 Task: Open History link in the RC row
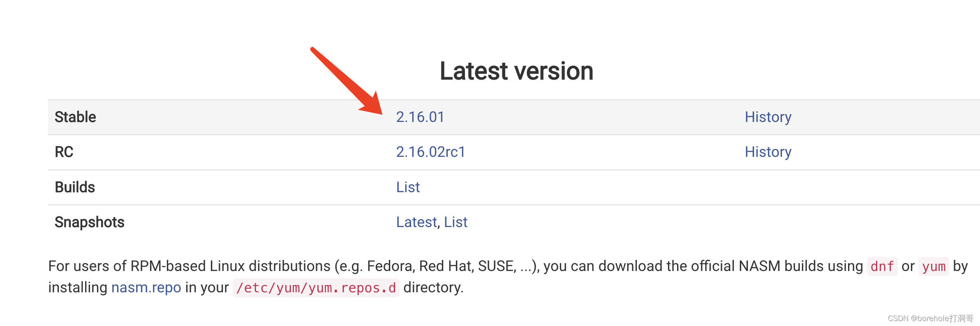click(x=768, y=152)
